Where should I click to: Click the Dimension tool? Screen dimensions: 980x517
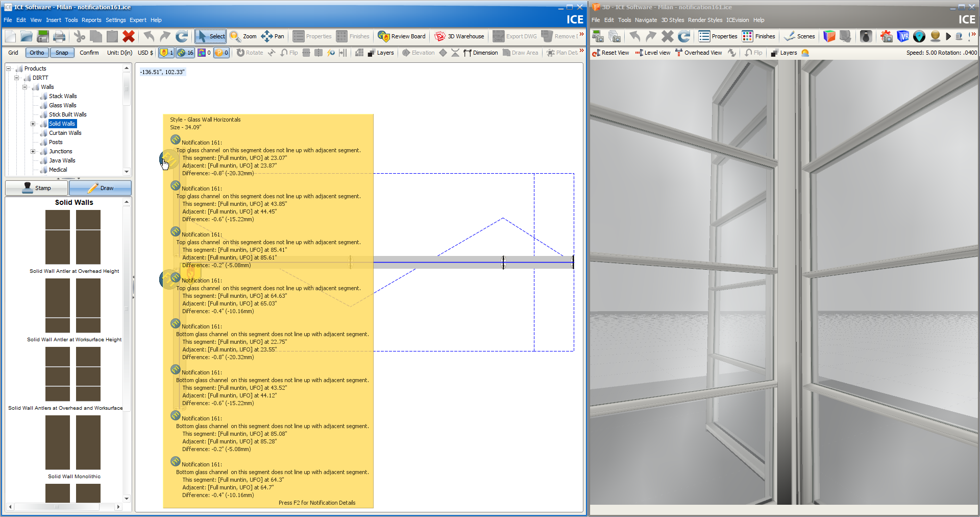click(480, 53)
